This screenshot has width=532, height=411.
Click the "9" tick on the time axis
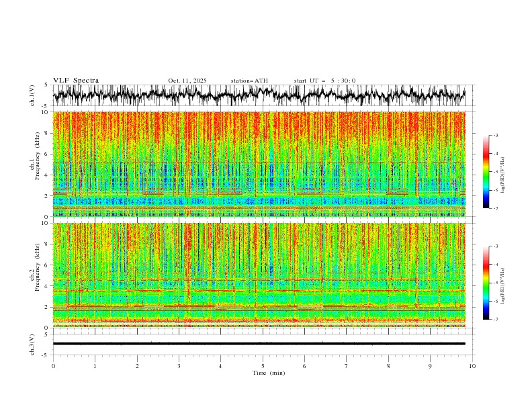(x=430, y=366)
